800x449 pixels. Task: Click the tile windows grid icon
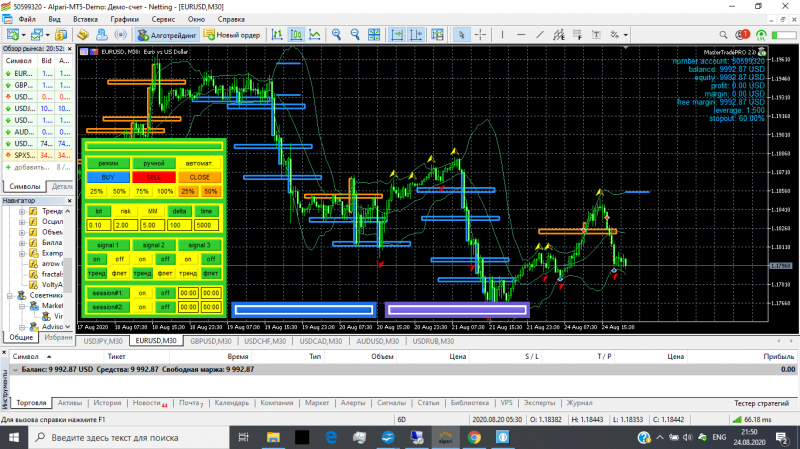click(374, 35)
